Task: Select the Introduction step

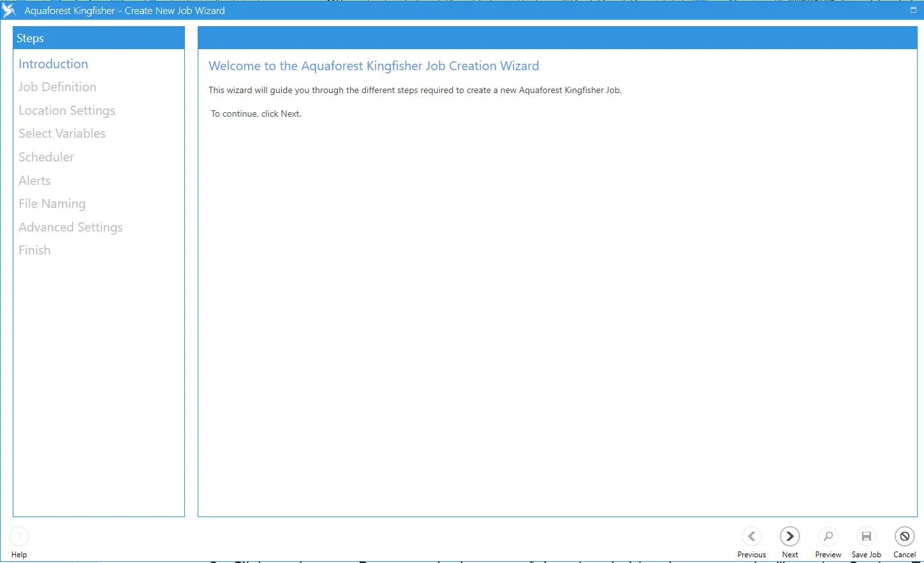Action: pyautogui.click(x=53, y=64)
